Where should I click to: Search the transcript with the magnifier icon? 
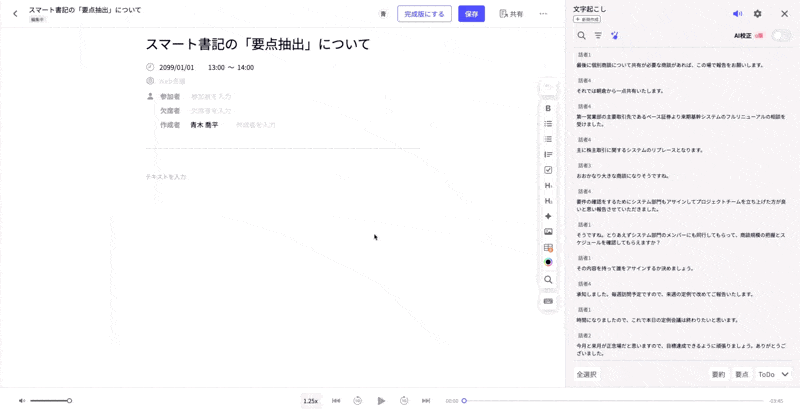pyautogui.click(x=581, y=36)
